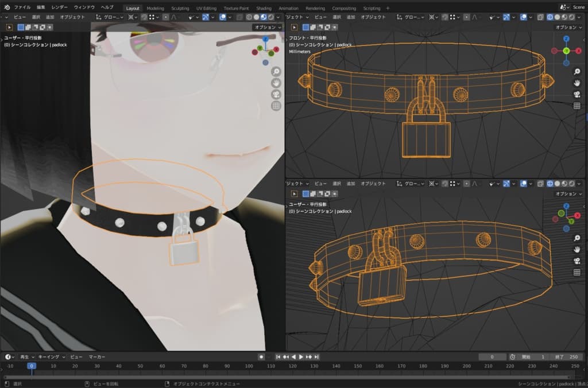The image size is (588, 388).
Task: Open the オプション dropdown in the left viewport
Action: click(268, 27)
